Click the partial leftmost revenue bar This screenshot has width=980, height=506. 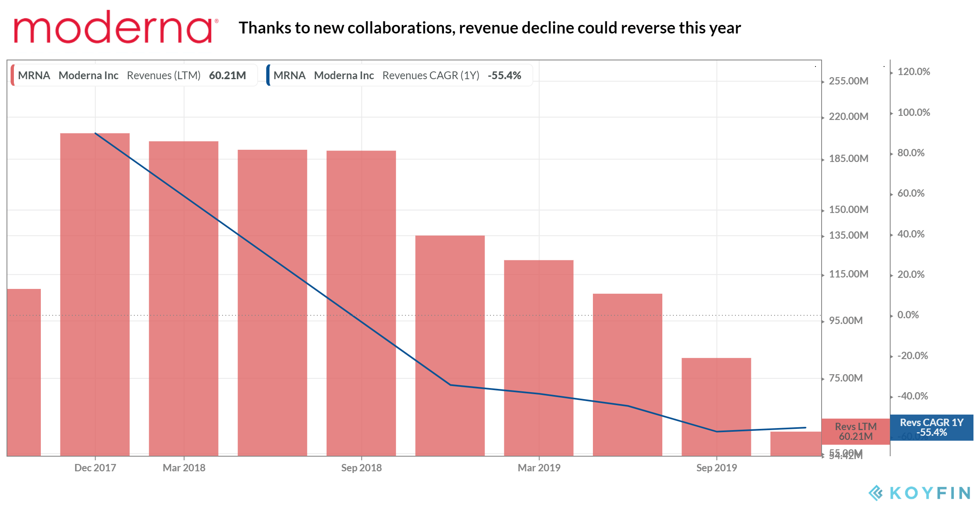(24, 372)
